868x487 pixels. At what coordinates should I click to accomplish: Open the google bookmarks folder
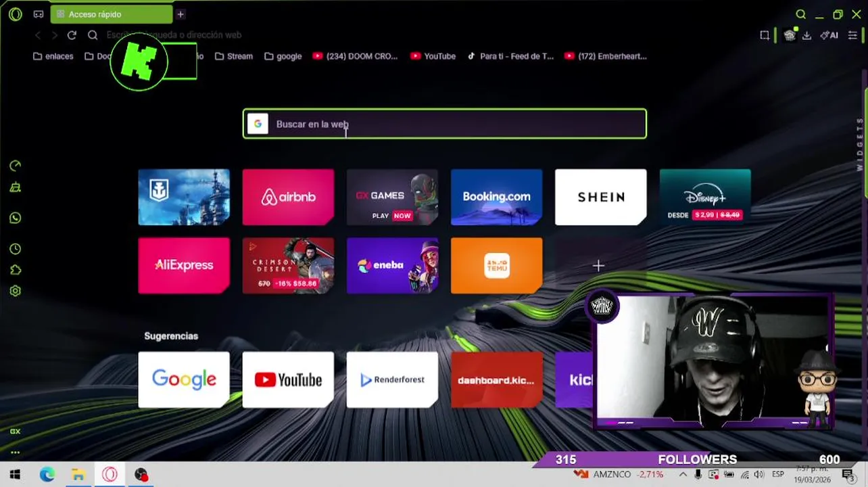coord(283,56)
